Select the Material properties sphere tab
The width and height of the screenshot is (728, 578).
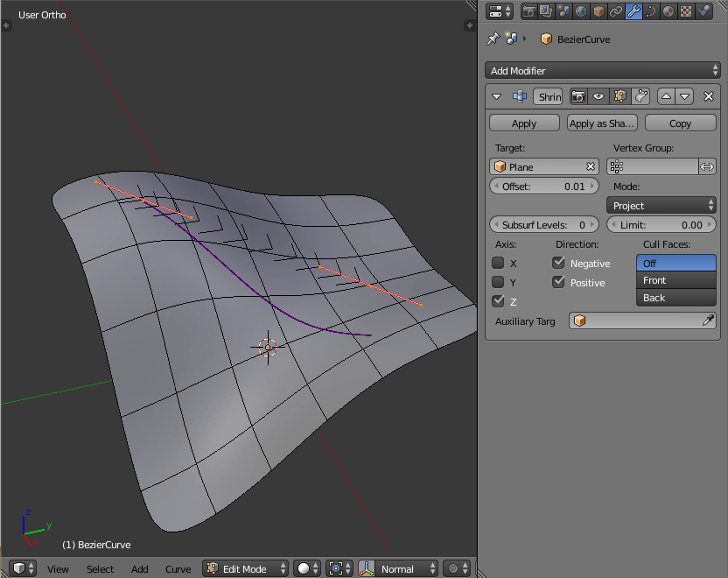pos(668,11)
